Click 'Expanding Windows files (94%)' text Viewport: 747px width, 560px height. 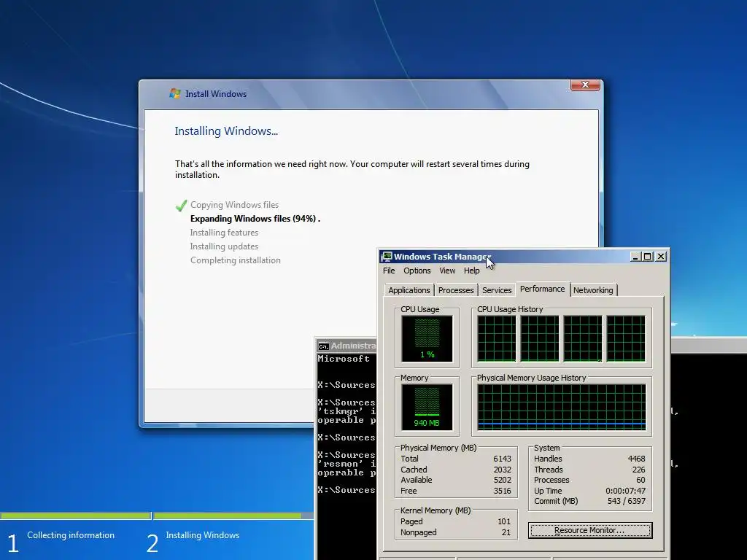[x=253, y=219]
